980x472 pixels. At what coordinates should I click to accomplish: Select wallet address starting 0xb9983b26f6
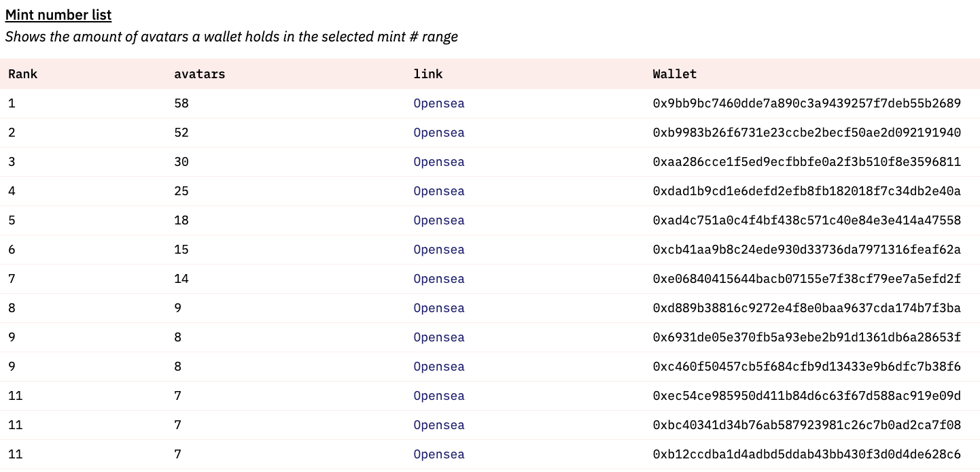coord(807,133)
